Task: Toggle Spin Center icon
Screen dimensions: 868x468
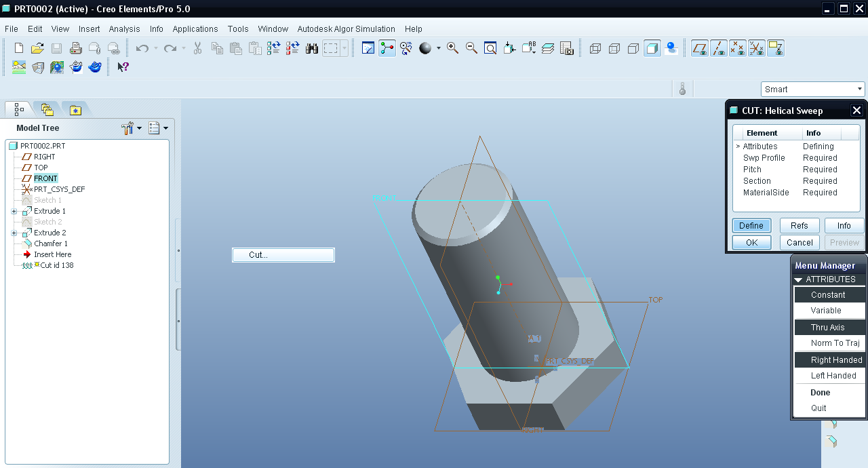Action: [387, 48]
